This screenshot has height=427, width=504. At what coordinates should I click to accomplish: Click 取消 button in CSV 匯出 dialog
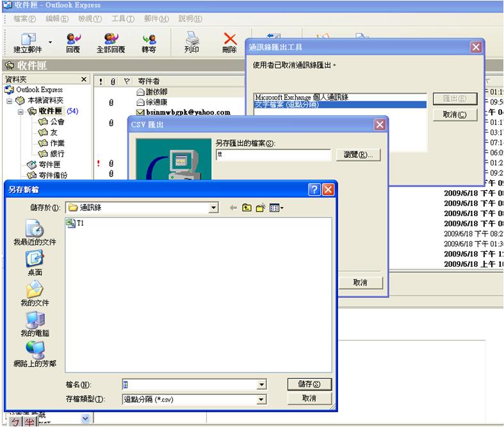click(x=361, y=283)
